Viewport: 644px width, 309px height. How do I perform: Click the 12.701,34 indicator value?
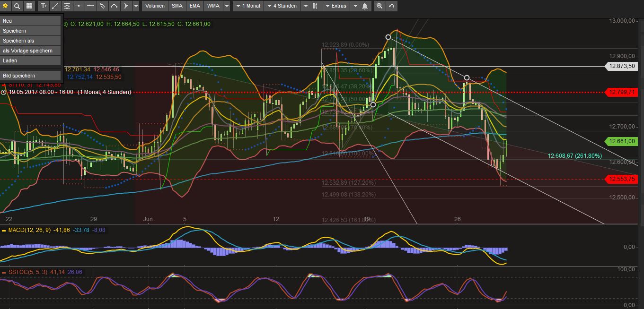[78, 69]
